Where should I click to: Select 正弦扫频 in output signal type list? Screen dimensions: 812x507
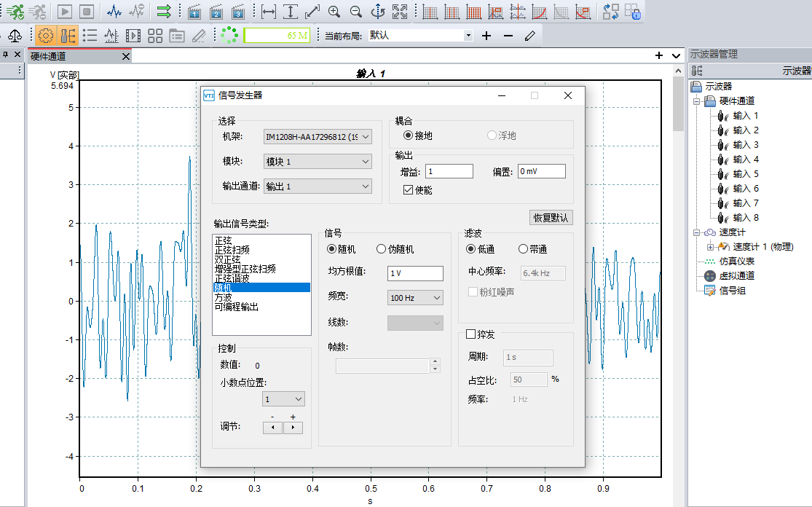[232, 250]
